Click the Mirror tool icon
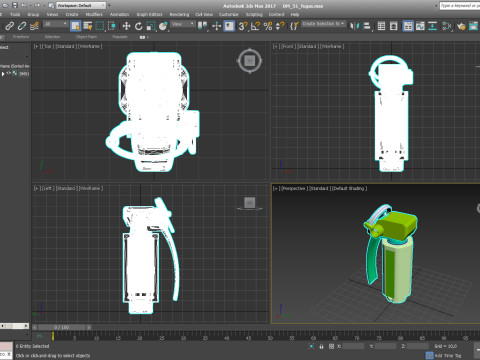 pyautogui.click(x=354, y=26)
